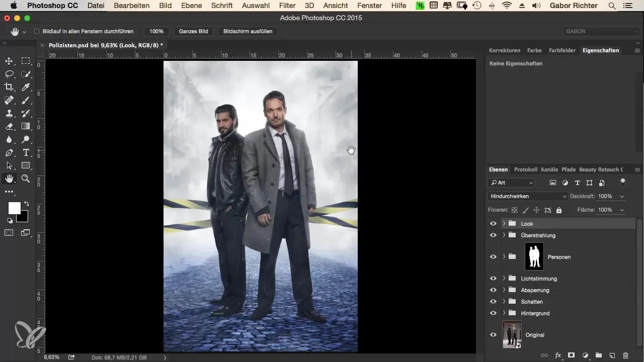
Task: Select the Eyedropper tool
Action: [x=26, y=87]
